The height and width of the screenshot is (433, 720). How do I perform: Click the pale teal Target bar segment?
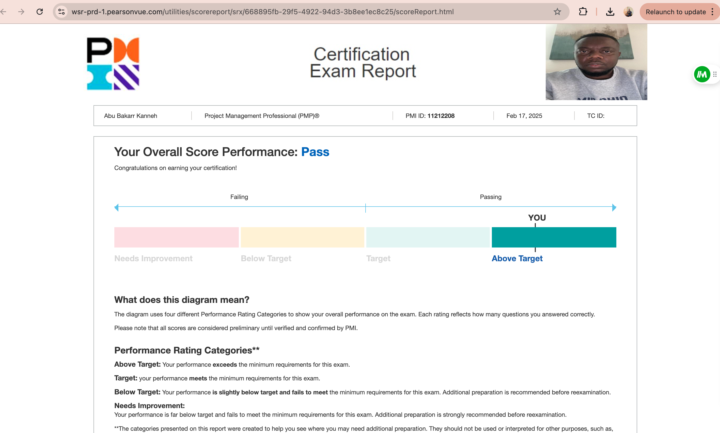coord(428,237)
